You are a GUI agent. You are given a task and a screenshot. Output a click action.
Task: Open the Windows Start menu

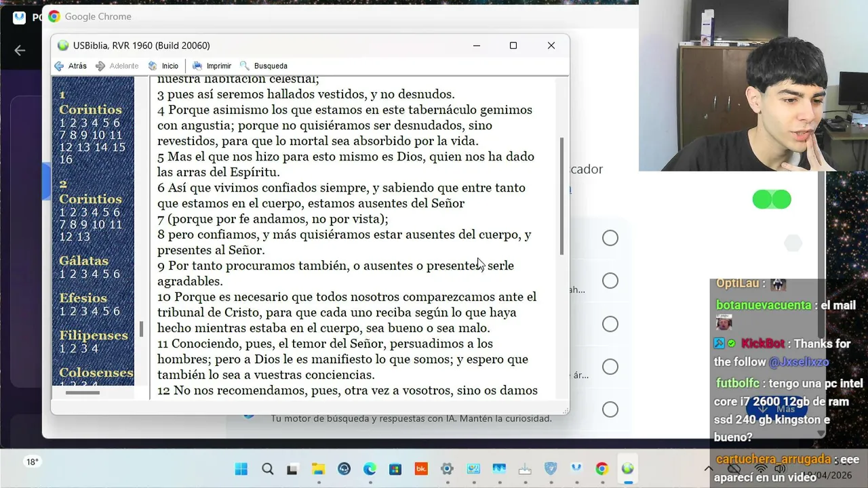[241, 468]
